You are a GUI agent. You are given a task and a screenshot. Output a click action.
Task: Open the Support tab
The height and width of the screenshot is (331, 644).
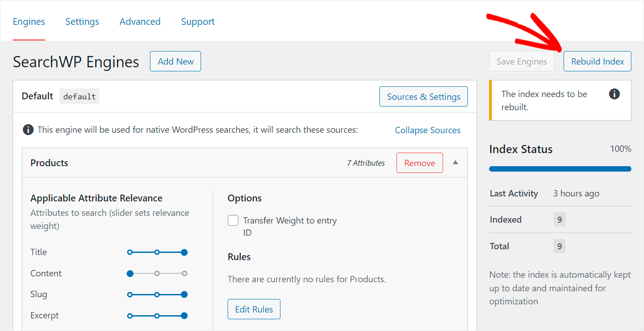click(198, 22)
